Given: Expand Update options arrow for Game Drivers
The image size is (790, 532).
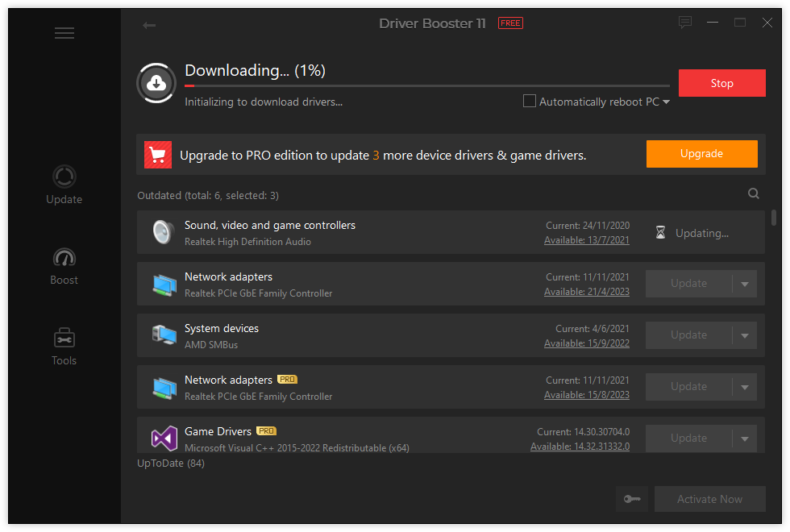Looking at the screenshot, I should 745,438.
